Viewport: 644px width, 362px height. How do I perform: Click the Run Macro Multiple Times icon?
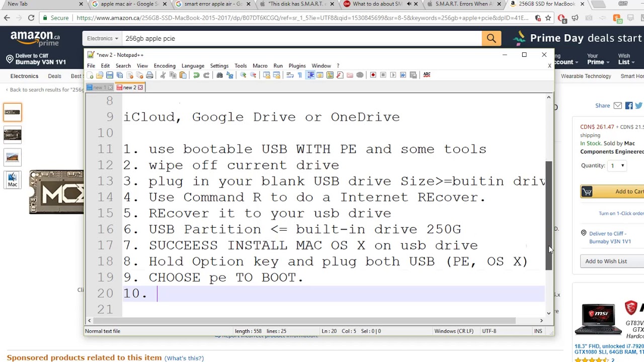pyautogui.click(x=403, y=75)
